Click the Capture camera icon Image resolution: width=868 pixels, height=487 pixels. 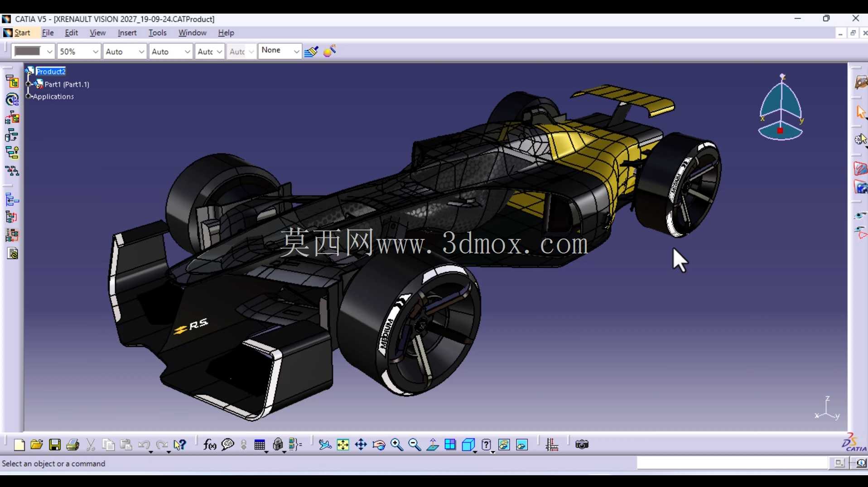click(582, 445)
